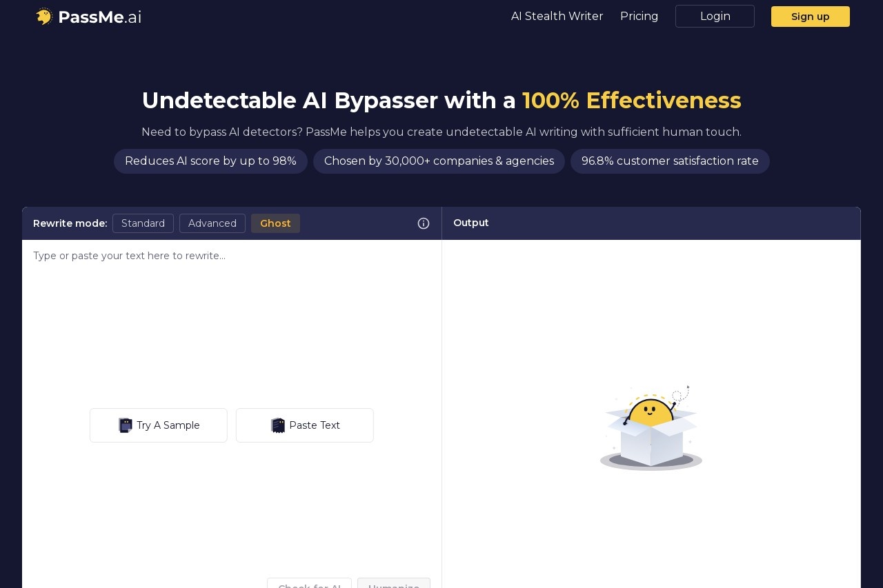
Task: Click the Paste Text clipboard icon
Action: pyautogui.click(x=278, y=425)
